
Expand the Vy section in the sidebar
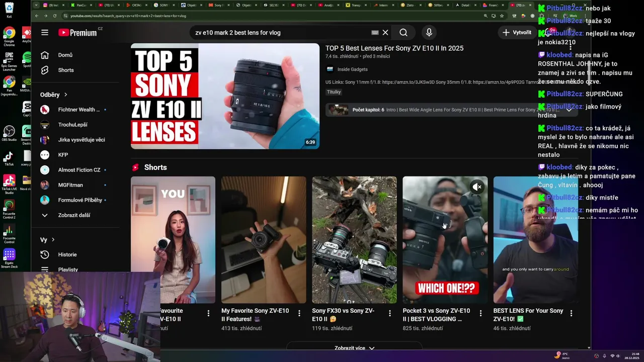(47, 240)
